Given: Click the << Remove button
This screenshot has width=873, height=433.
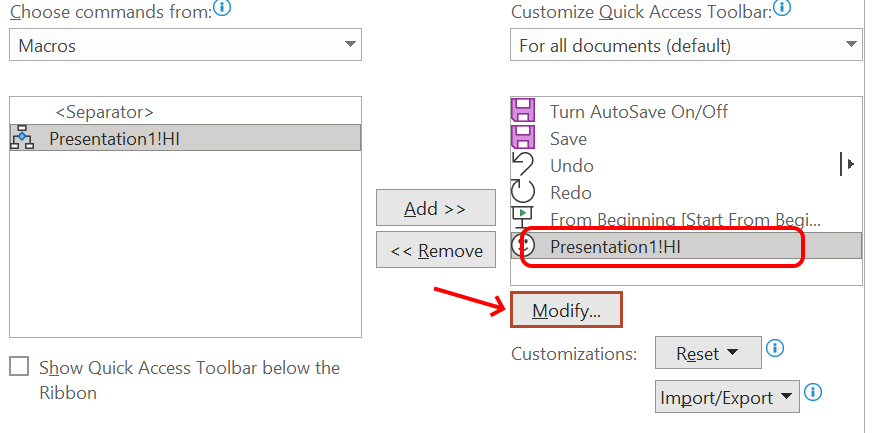Looking at the screenshot, I should tap(435, 250).
